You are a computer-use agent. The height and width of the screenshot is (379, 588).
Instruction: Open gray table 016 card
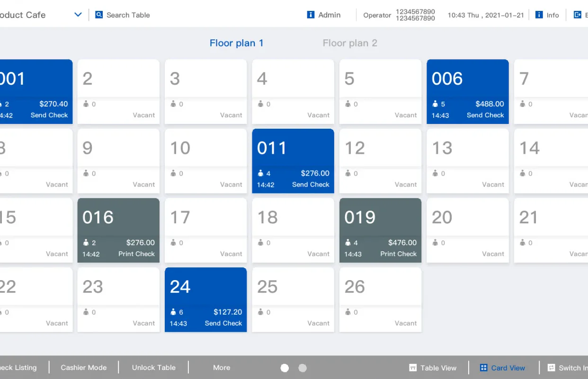(118, 230)
